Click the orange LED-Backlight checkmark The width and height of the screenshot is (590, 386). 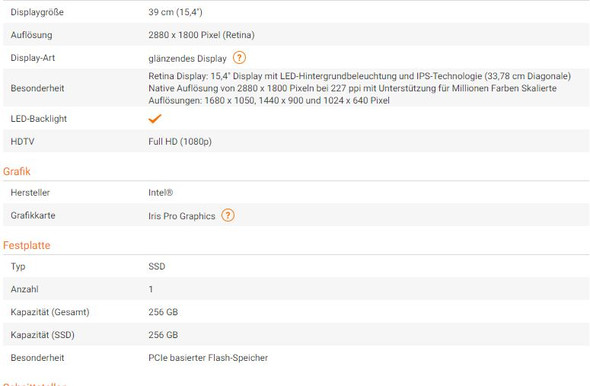[x=155, y=119]
